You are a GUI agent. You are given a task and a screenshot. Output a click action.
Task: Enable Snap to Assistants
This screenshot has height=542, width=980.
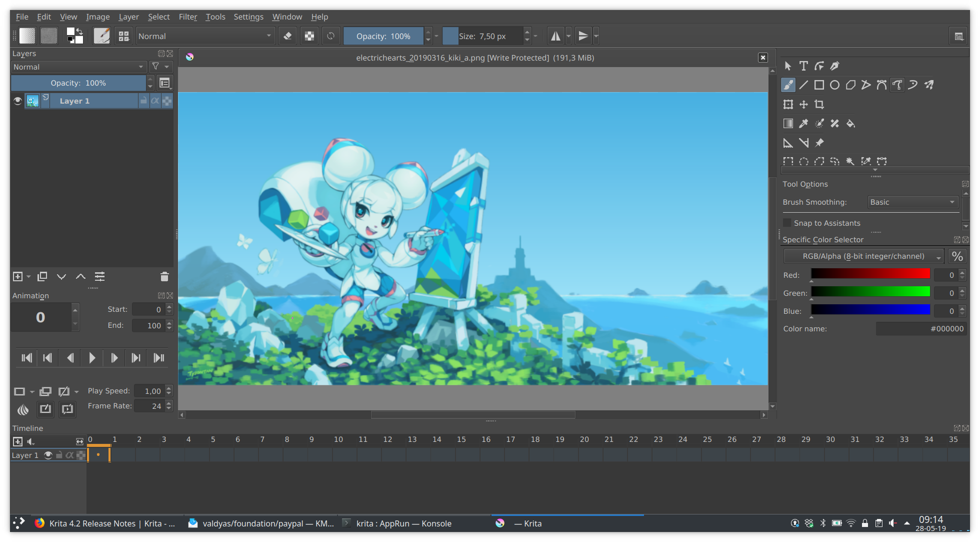[x=787, y=222]
